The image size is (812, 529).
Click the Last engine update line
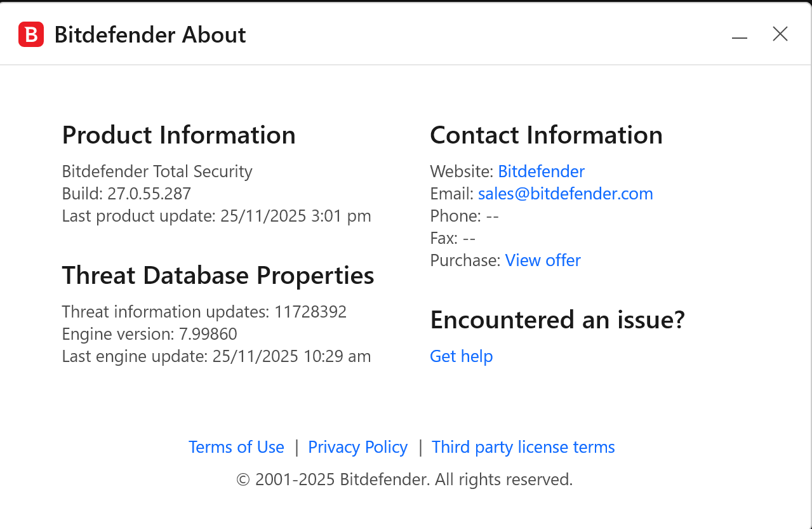216,356
